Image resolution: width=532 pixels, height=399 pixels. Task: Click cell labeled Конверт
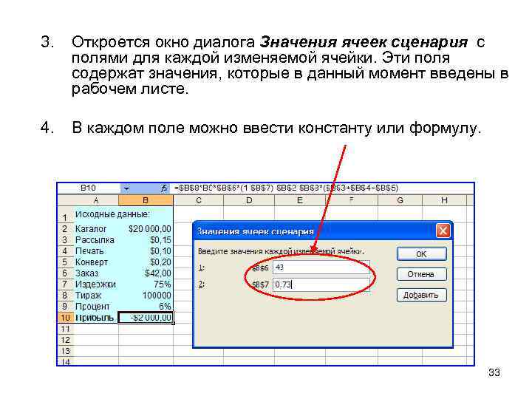[96, 262]
